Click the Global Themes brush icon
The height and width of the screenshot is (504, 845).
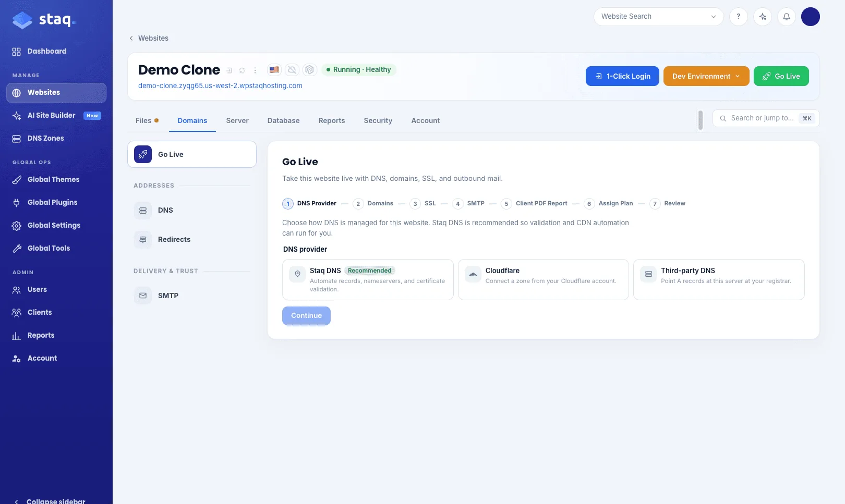coord(17,180)
